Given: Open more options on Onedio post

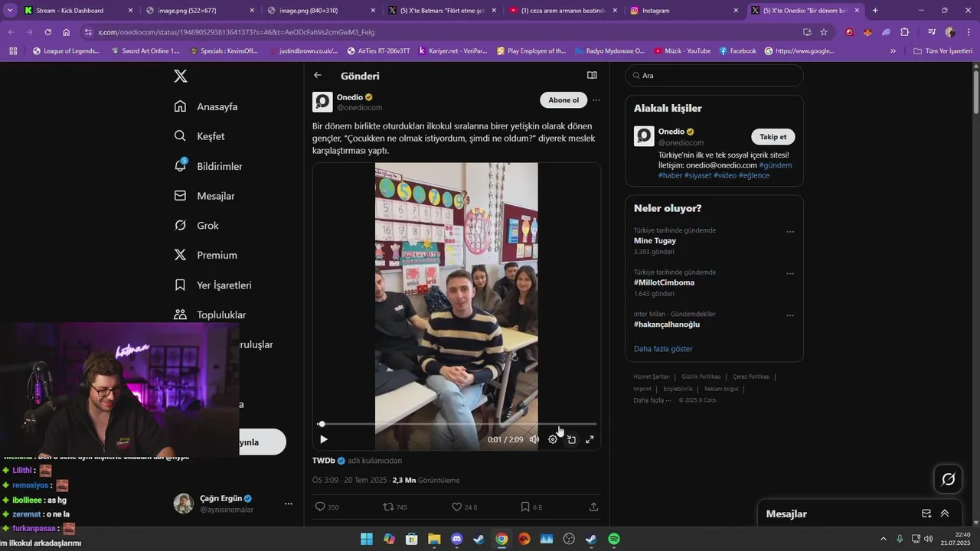Looking at the screenshot, I should click(596, 100).
